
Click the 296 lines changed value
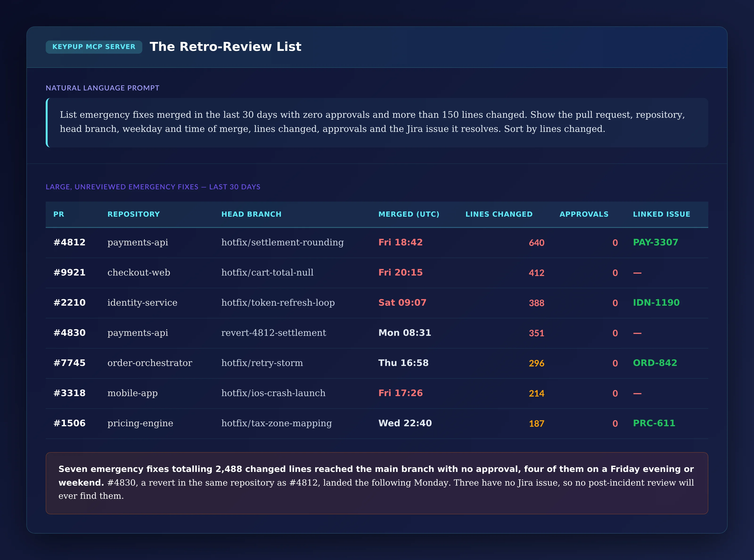coord(537,363)
